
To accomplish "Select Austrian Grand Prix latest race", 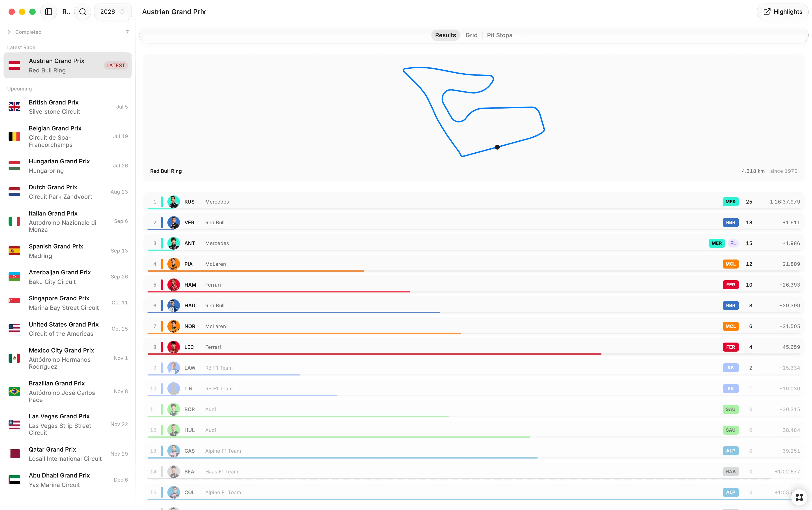I will coord(68,65).
